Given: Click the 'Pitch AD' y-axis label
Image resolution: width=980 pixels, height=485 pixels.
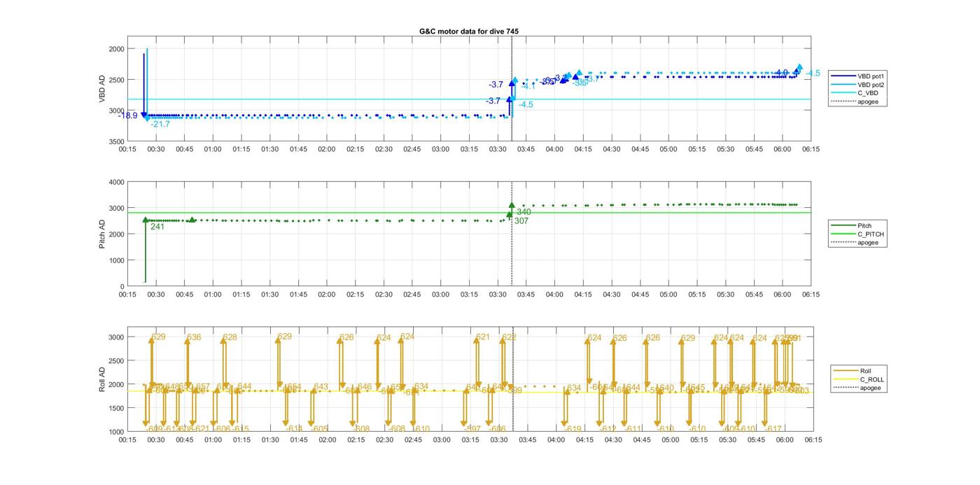Looking at the screenshot, I should [x=102, y=234].
